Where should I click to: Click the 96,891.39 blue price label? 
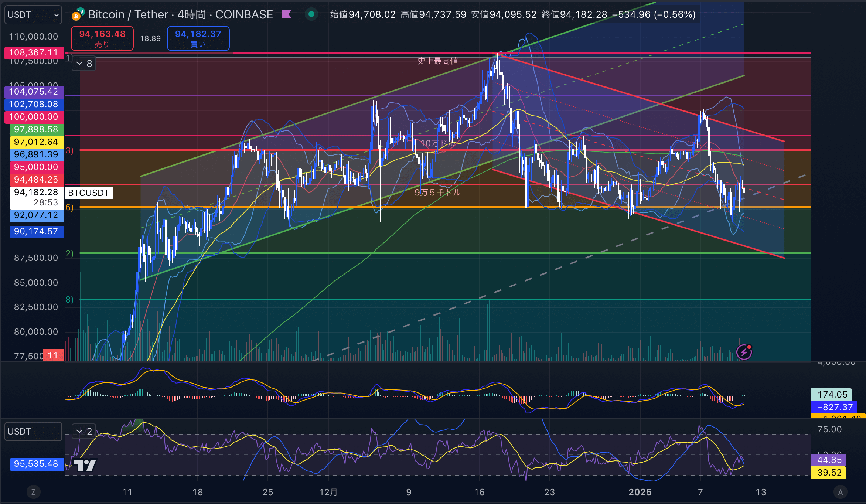[x=37, y=154]
